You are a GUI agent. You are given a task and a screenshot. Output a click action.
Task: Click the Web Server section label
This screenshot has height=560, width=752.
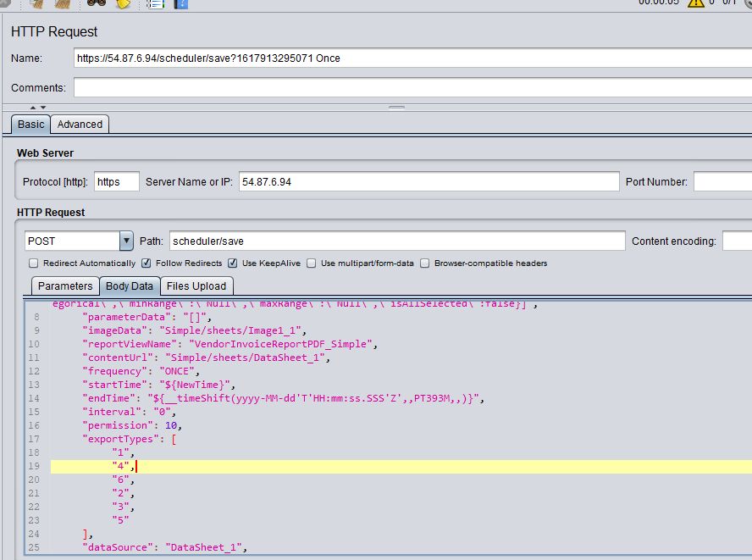[x=45, y=153]
